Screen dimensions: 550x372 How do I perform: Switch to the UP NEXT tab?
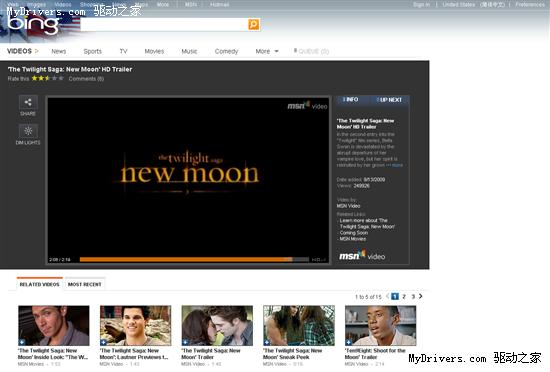click(x=389, y=100)
